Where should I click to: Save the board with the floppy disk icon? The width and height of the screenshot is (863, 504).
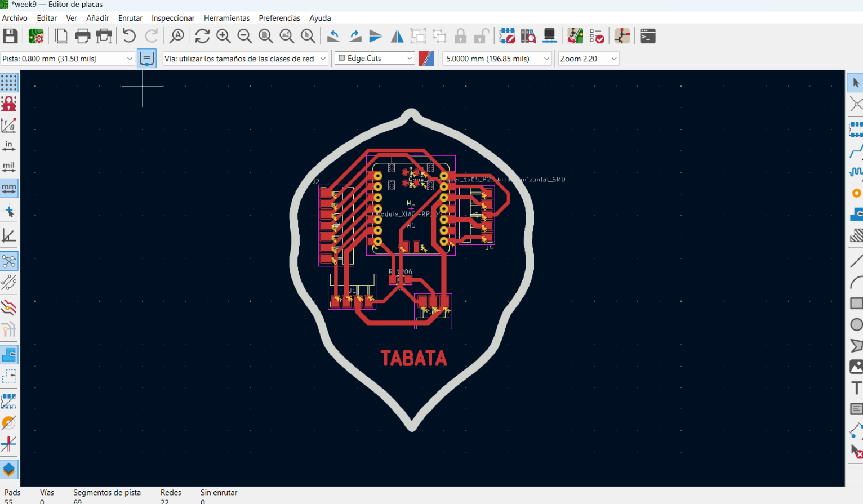[x=10, y=37]
